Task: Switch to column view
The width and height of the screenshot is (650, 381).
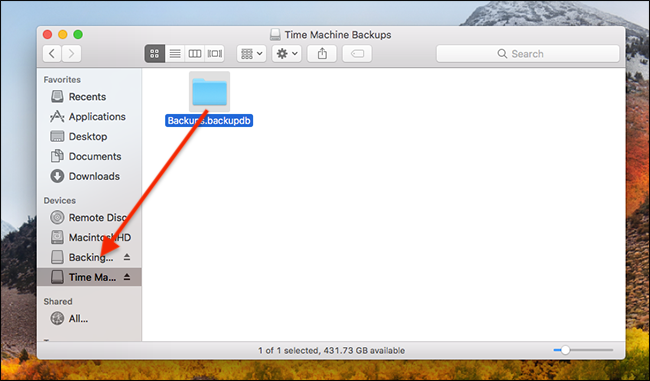Action: coord(195,53)
